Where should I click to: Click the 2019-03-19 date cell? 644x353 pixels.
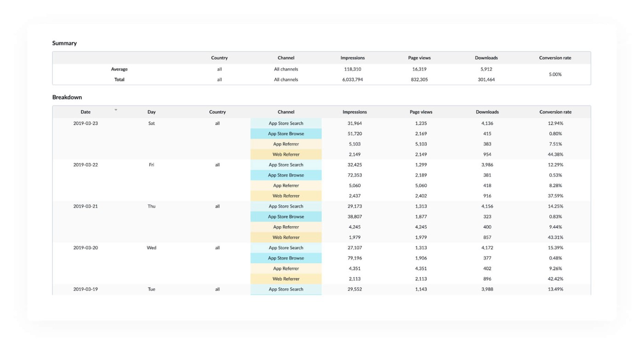point(86,289)
